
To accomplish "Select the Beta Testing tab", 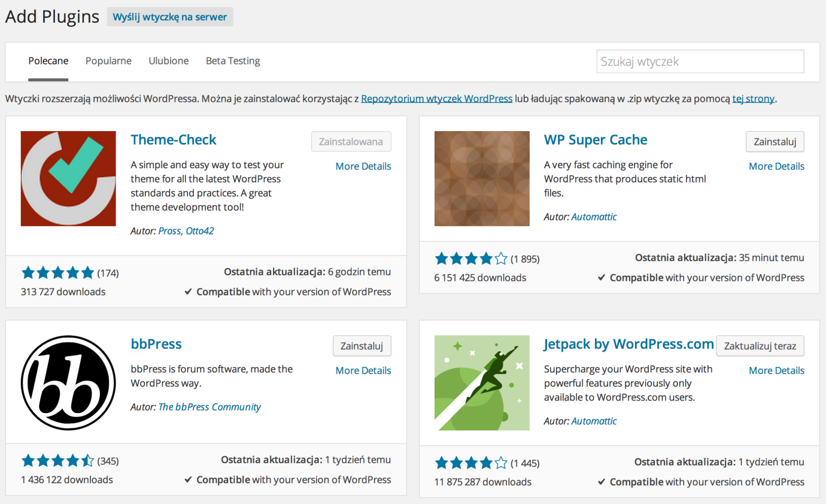I will pos(233,61).
